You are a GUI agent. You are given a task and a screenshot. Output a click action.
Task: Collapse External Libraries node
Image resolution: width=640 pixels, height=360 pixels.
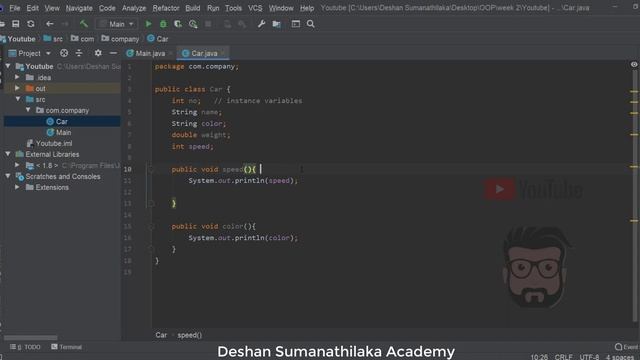pos(8,154)
